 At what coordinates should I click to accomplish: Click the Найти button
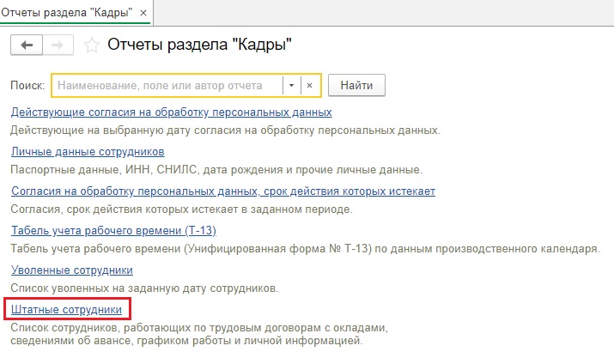[x=356, y=85]
